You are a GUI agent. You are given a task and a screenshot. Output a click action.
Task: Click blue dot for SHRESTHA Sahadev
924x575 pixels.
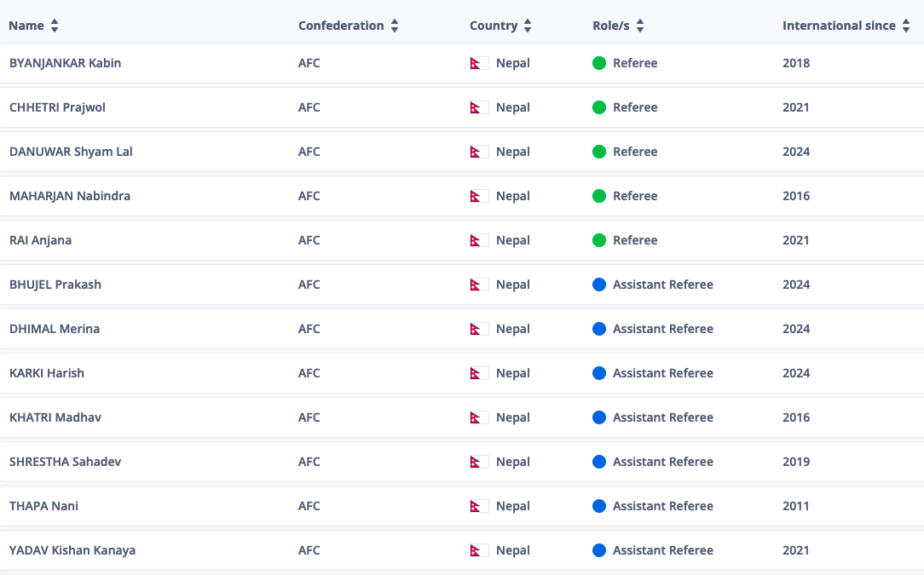(x=599, y=462)
